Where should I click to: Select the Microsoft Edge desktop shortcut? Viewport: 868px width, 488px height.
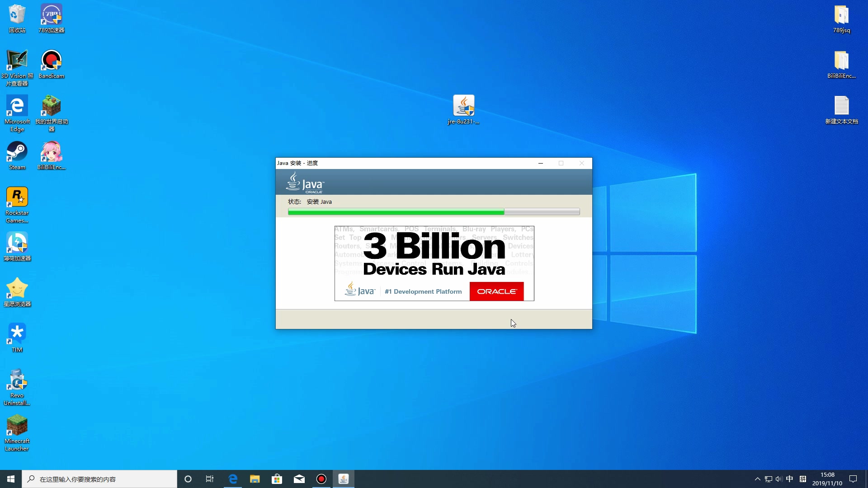[17, 113]
